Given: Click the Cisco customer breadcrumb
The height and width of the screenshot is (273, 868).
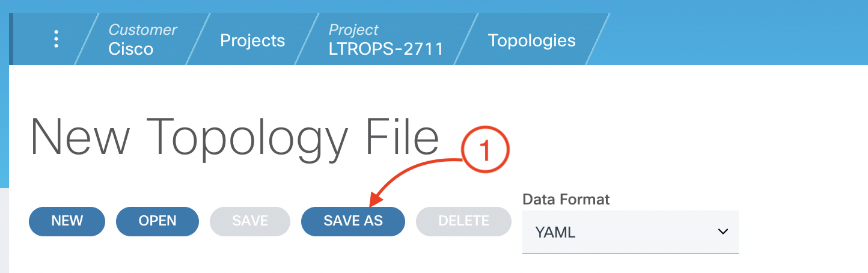Looking at the screenshot, I should (x=131, y=49).
